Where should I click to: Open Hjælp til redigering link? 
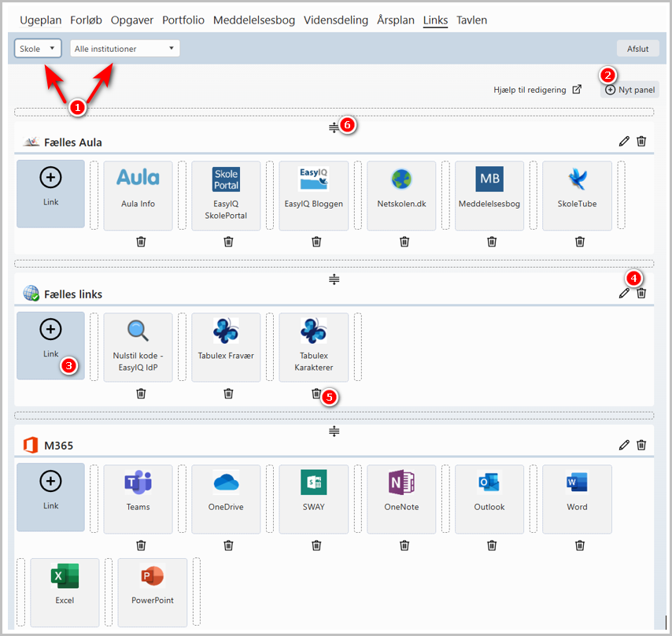tap(537, 90)
